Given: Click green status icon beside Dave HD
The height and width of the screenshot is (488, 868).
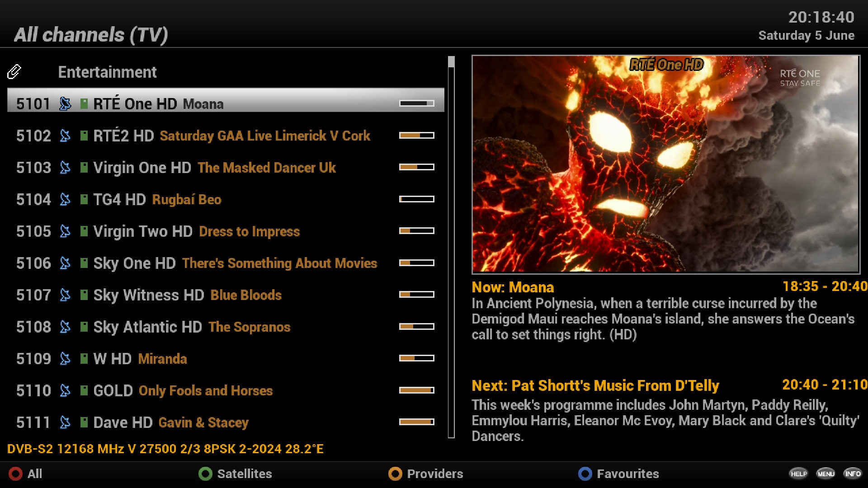Looking at the screenshot, I should click(84, 422).
